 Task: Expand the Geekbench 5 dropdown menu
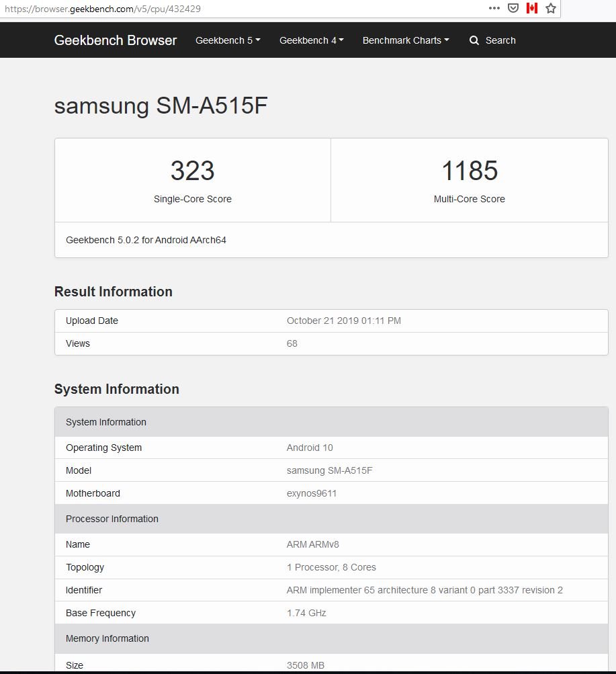(228, 40)
